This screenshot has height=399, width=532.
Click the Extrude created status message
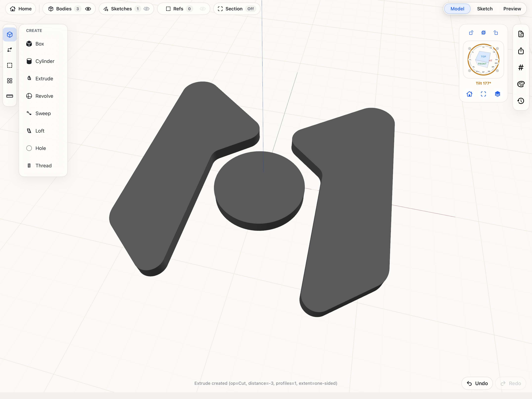266,383
